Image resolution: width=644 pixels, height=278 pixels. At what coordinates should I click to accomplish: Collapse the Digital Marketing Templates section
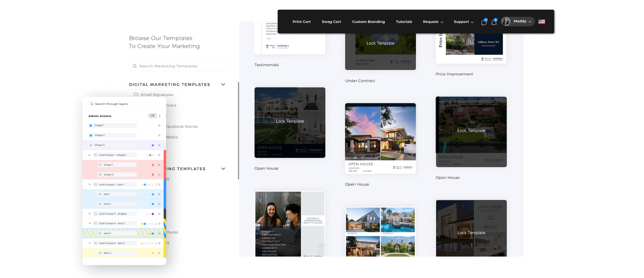[x=223, y=84]
